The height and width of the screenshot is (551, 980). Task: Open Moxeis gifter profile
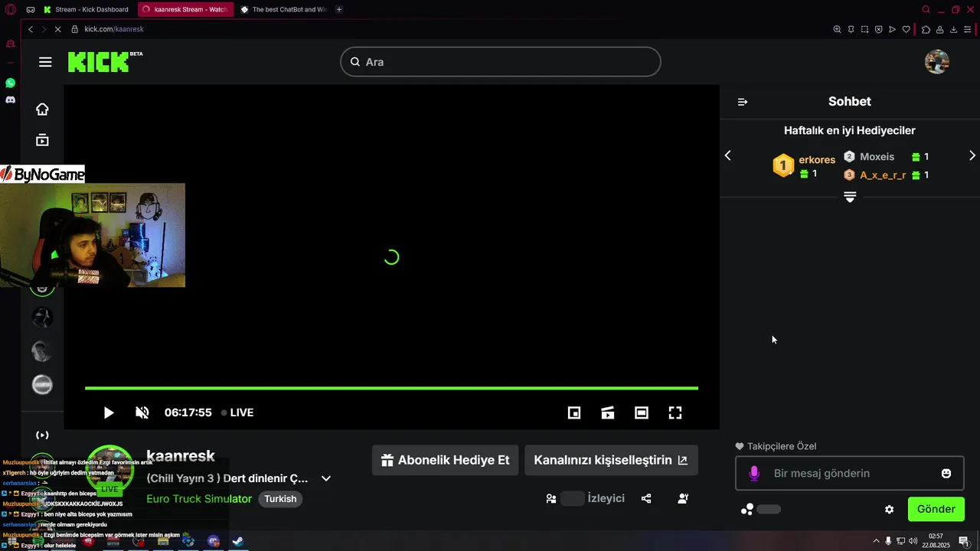click(877, 156)
